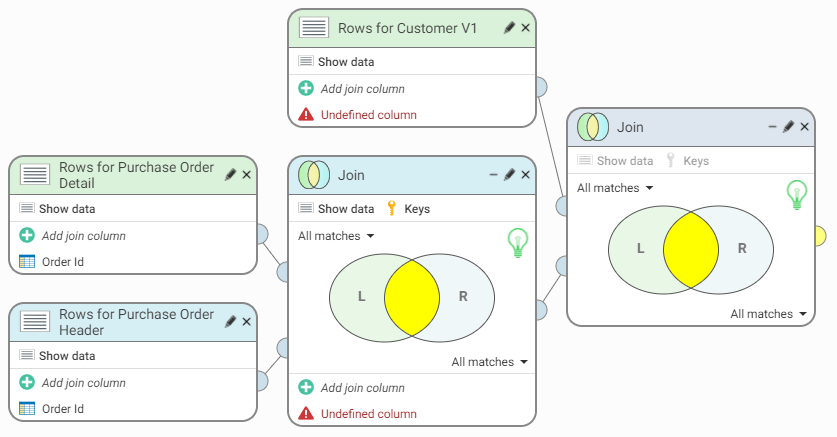Screen dimensions: 837x437
Task: Collapse the middle Join node with minus button
Action: (x=493, y=174)
